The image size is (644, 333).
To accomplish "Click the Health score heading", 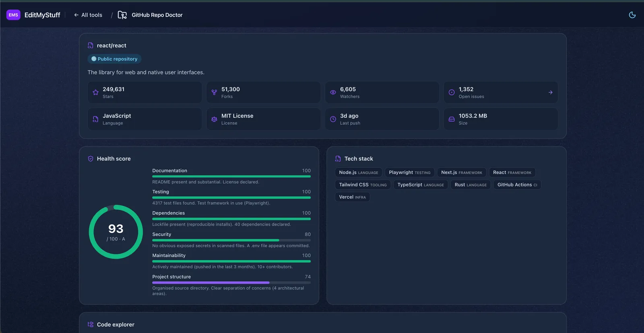I will (x=114, y=159).
